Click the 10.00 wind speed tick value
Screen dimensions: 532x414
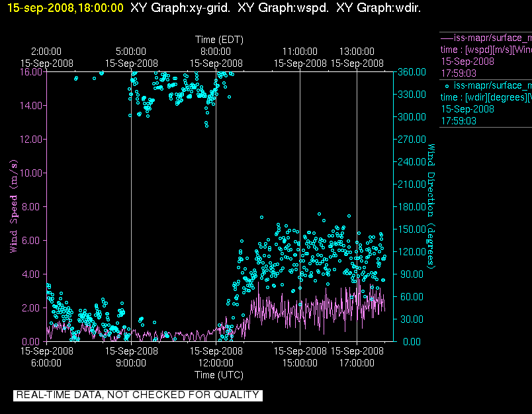click(x=31, y=173)
